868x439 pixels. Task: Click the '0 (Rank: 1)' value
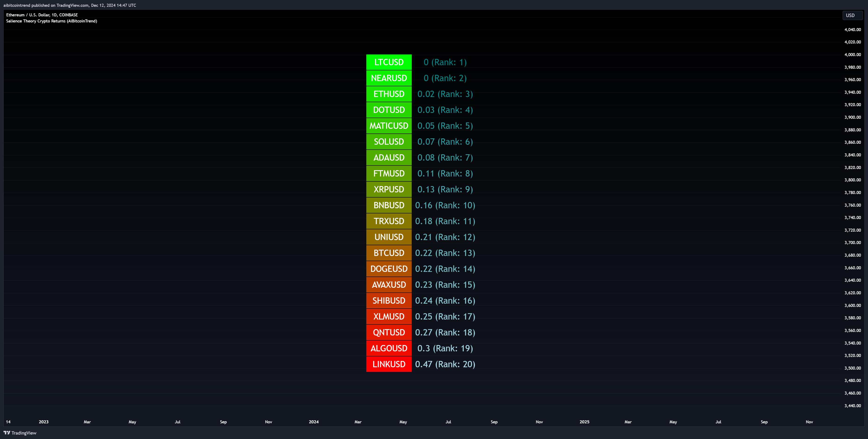coord(445,62)
